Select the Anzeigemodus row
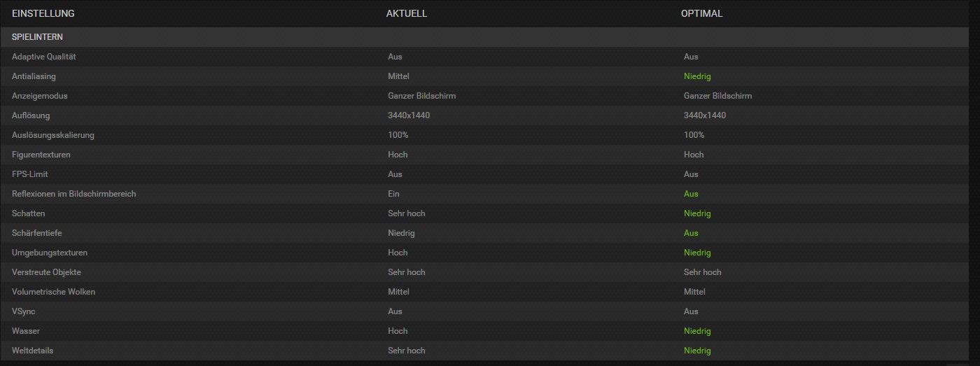 (484, 96)
